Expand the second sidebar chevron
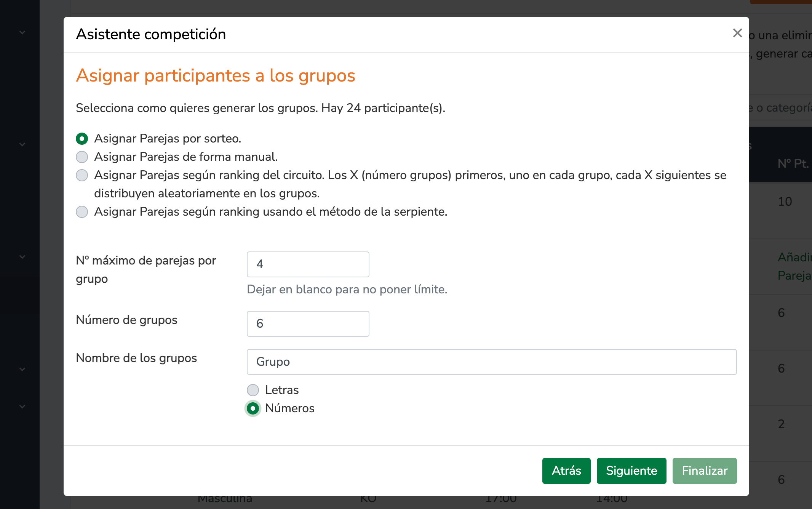 22,144
